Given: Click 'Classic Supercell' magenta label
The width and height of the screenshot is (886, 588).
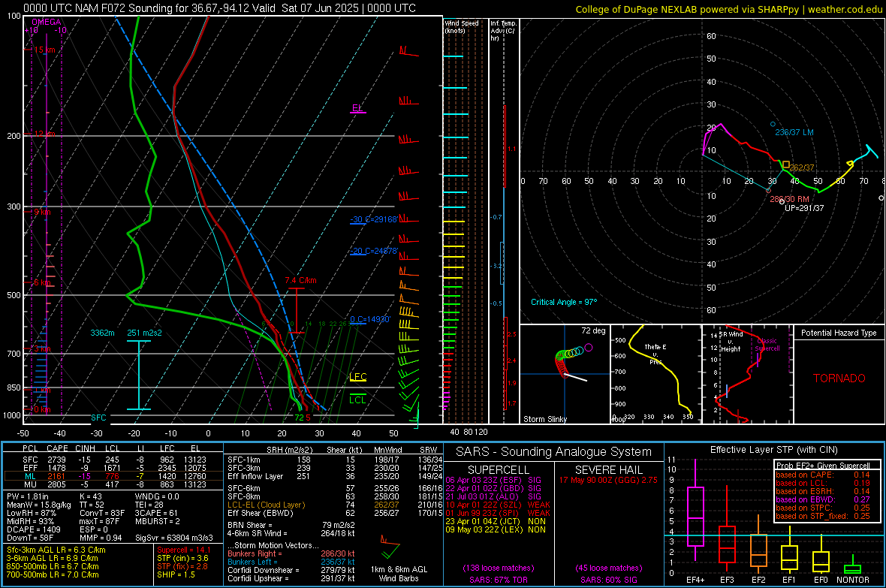Looking at the screenshot, I should 767,345.
